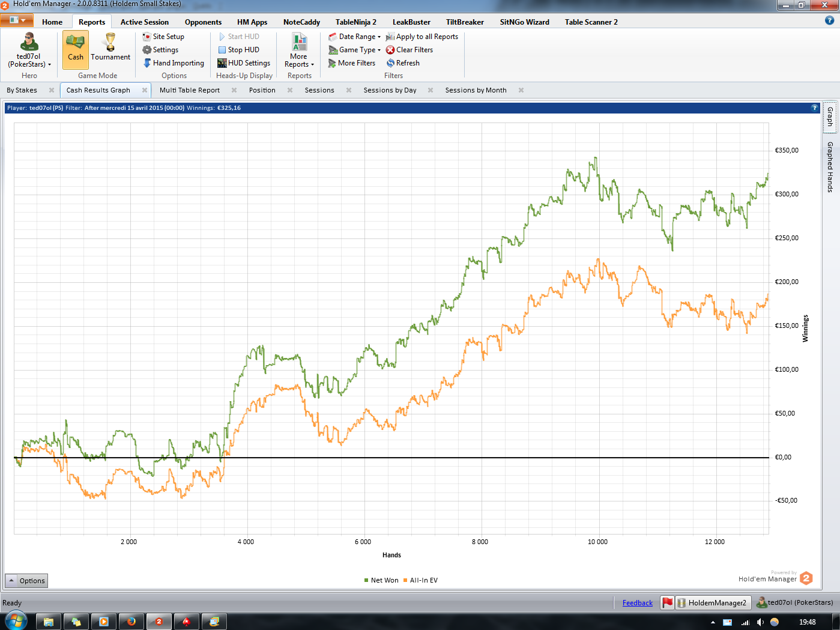840x630 pixels.
Task: Switch to the Position report tab
Action: pos(262,90)
